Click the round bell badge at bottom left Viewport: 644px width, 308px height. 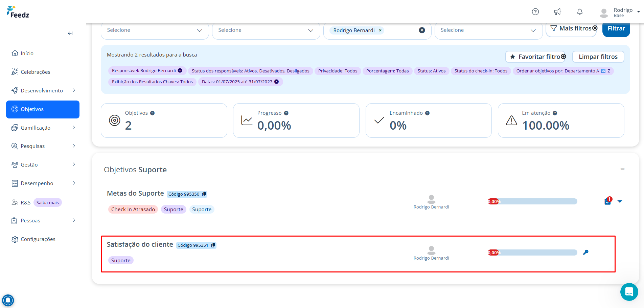[8, 300]
